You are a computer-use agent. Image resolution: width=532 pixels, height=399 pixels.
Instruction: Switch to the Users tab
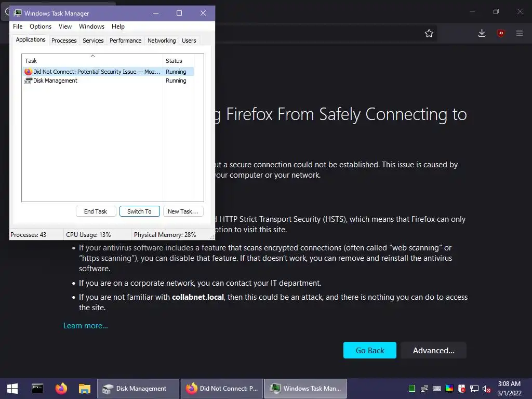click(x=189, y=41)
